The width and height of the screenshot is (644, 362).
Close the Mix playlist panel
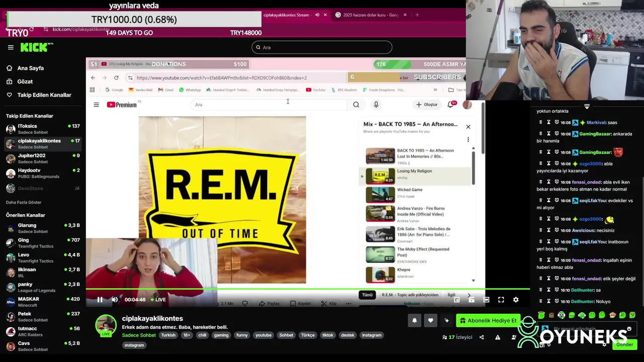[x=468, y=127]
